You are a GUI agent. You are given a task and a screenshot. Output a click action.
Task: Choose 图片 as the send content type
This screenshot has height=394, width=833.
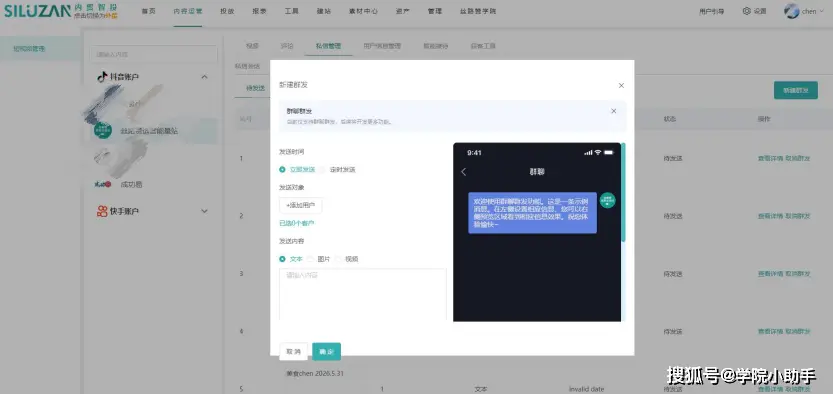pyautogui.click(x=319, y=259)
